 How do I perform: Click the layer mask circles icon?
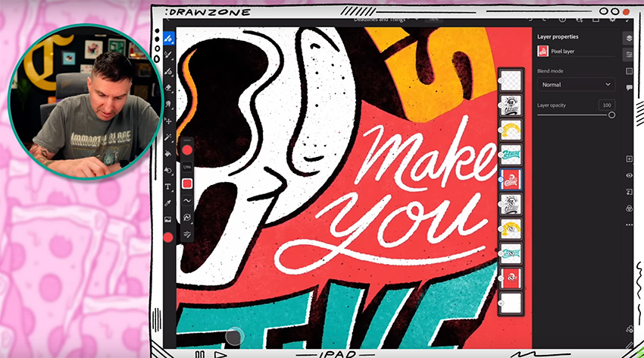click(629, 209)
